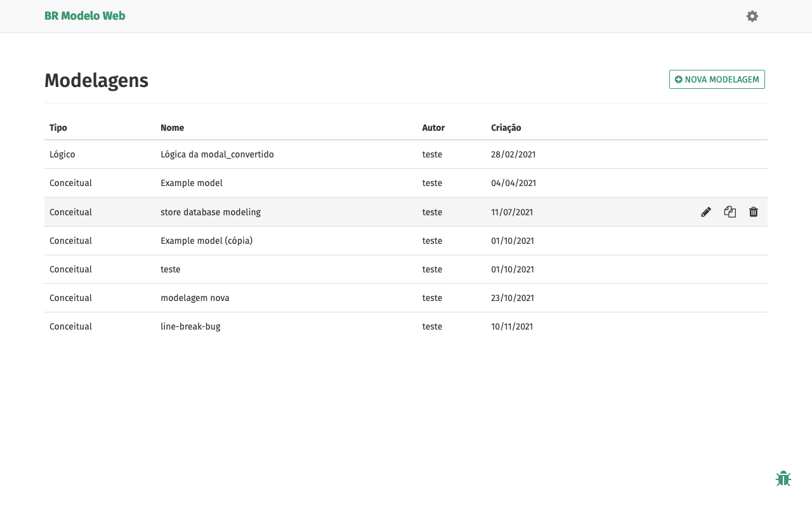Sort models by the Autor column header
812x508 pixels.
tap(433, 128)
